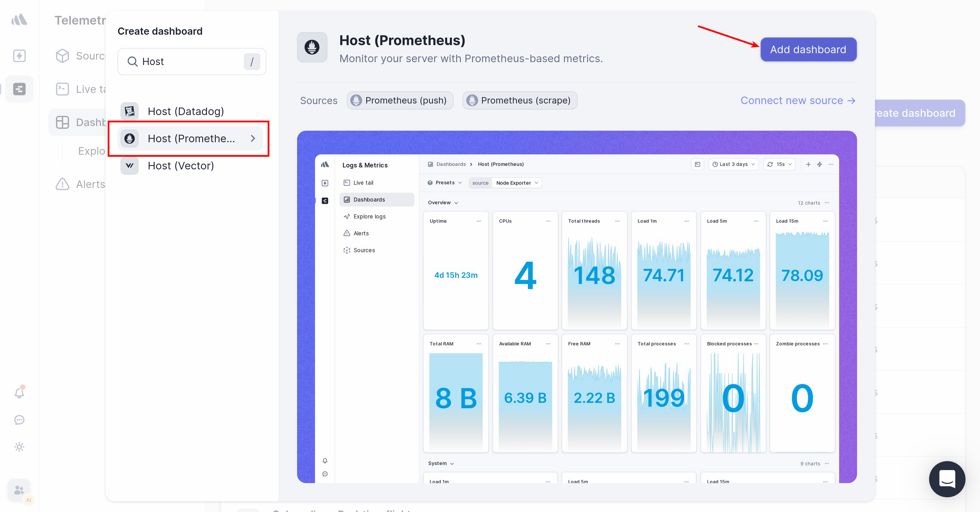Viewport: 980px width, 512px height.
Task: Open Alerts in preview sidebar
Action: tap(377, 233)
